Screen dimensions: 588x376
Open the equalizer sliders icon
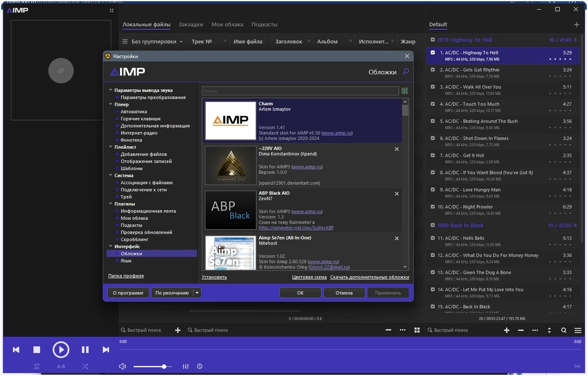click(x=186, y=366)
